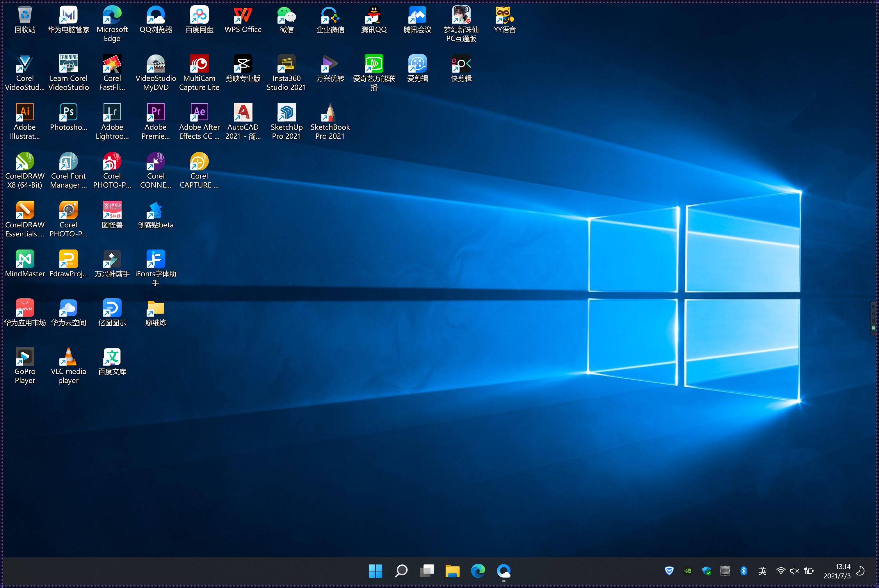Open File Explorer from taskbar

click(x=452, y=571)
